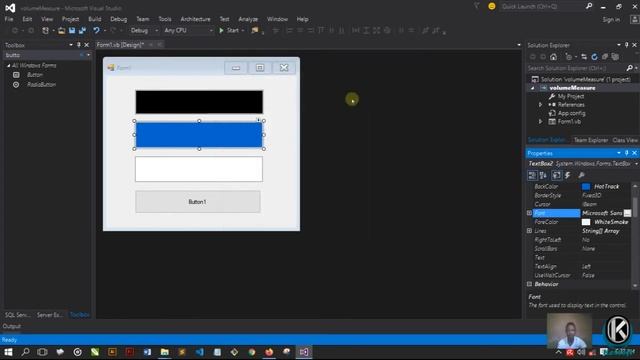
Task: Close the Toolbox panel
Action: coord(87,45)
